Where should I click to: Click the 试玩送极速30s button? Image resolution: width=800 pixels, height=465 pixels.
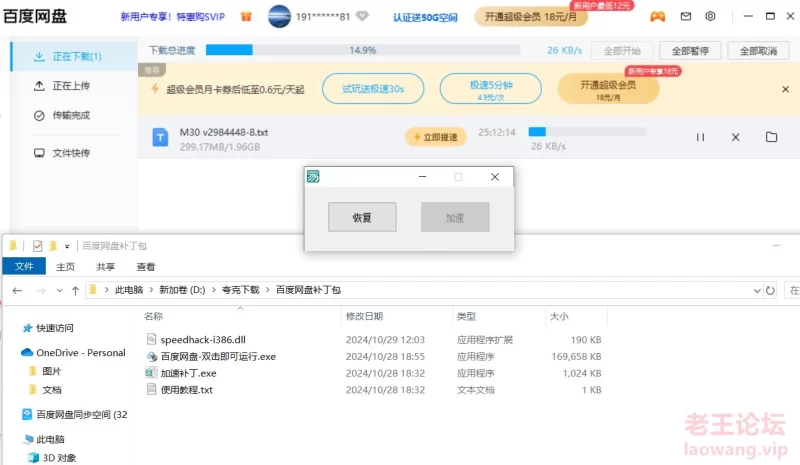pyautogui.click(x=373, y=89)
